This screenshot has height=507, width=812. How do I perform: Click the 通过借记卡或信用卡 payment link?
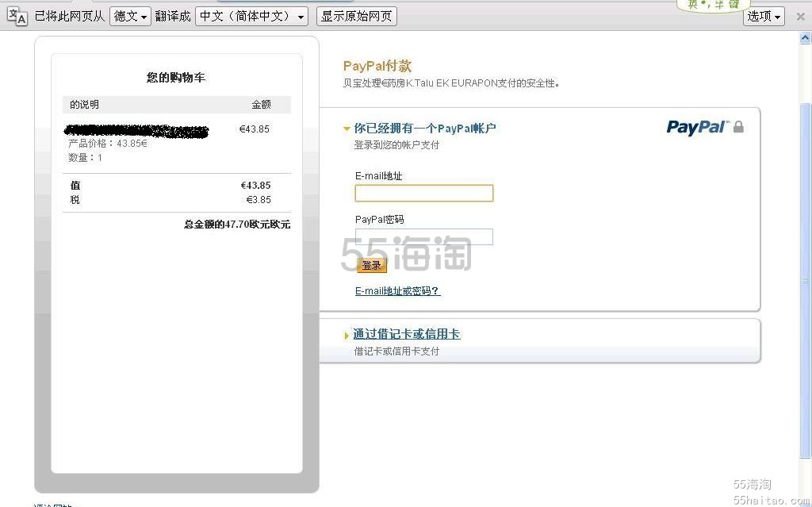click(407, 334)
